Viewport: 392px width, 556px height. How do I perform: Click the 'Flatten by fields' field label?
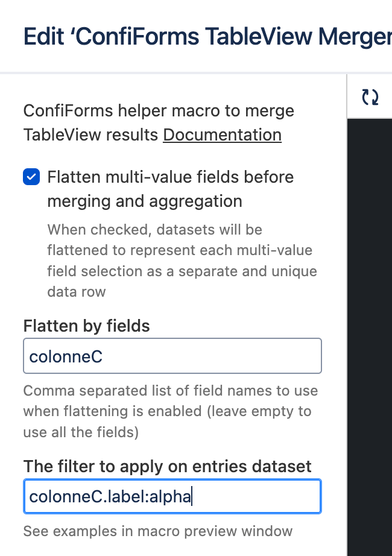tap(86, 326)
